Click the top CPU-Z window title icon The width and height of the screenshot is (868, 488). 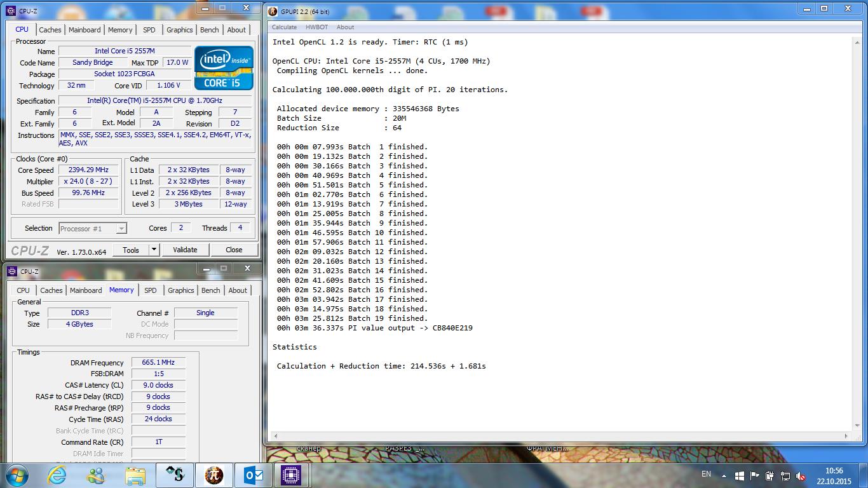[x=12, y=11]
